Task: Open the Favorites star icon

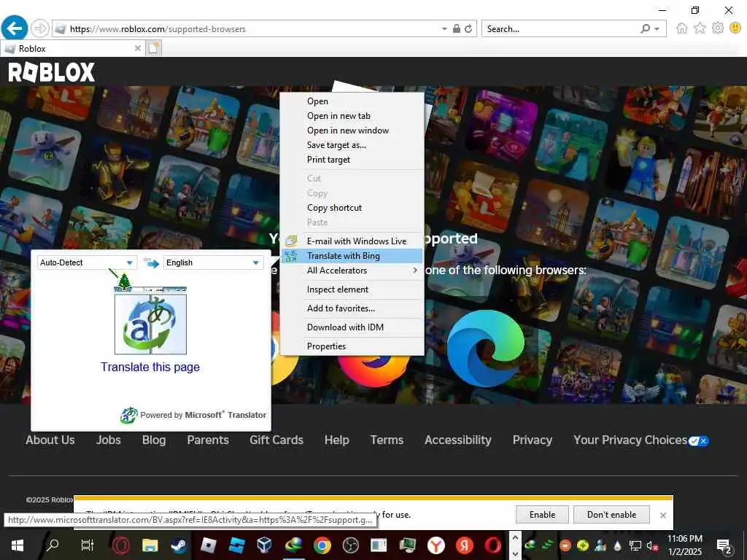Action: coord(700,28)
